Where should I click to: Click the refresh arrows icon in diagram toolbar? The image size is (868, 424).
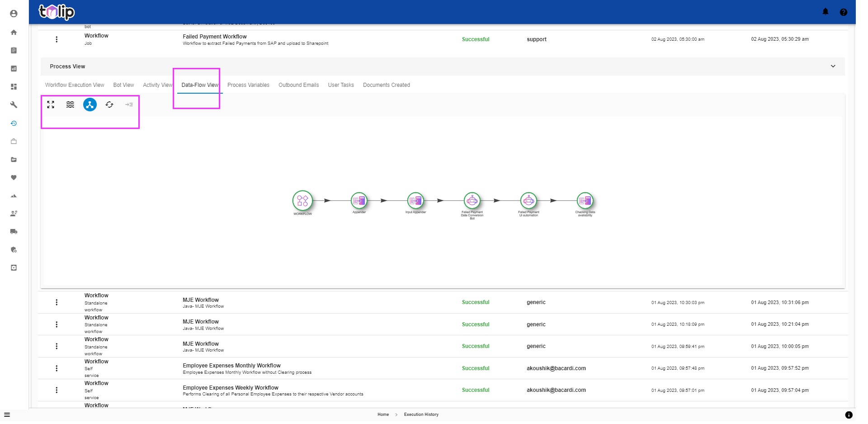pyautogui.click(x=109, y=105)
